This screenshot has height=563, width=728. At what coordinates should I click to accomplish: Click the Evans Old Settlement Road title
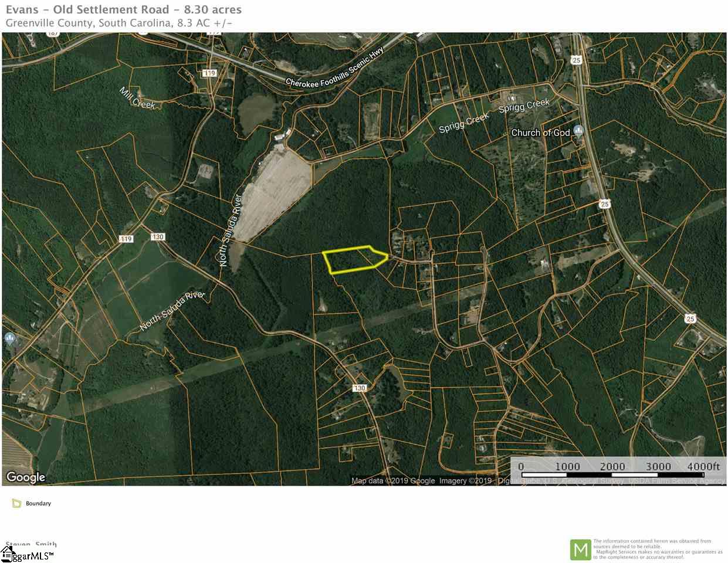[x=123, y=9]
